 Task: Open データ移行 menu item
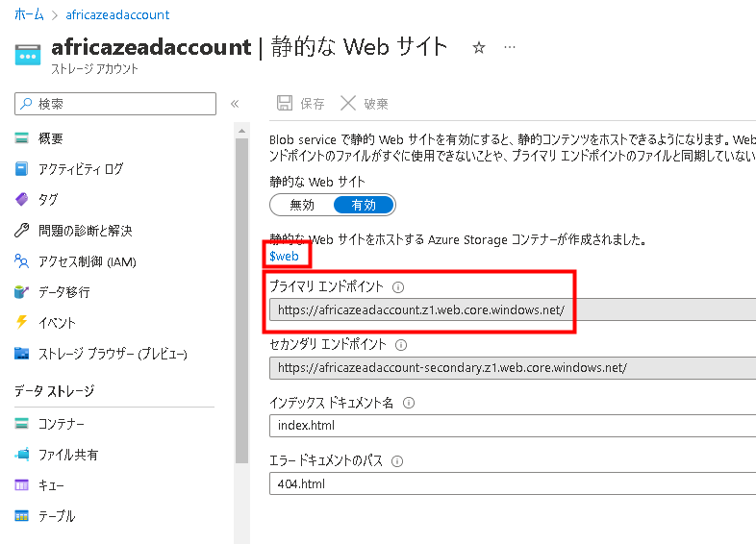tap(64, 292)
